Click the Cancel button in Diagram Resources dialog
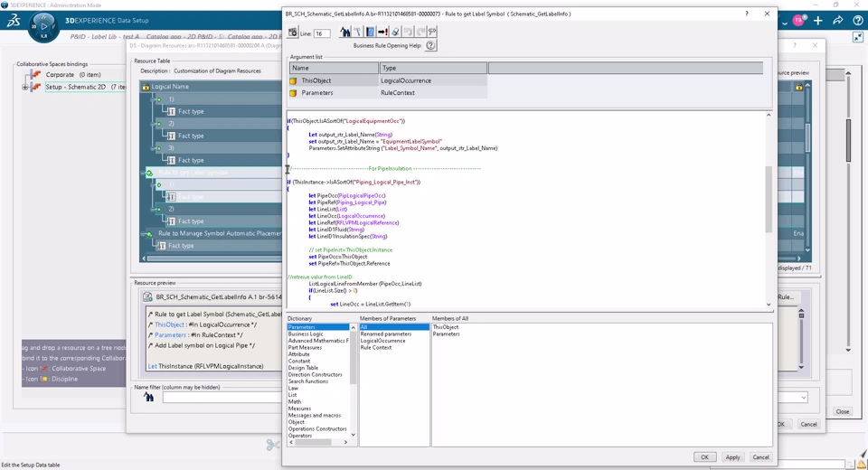 (x=808, y=424)
